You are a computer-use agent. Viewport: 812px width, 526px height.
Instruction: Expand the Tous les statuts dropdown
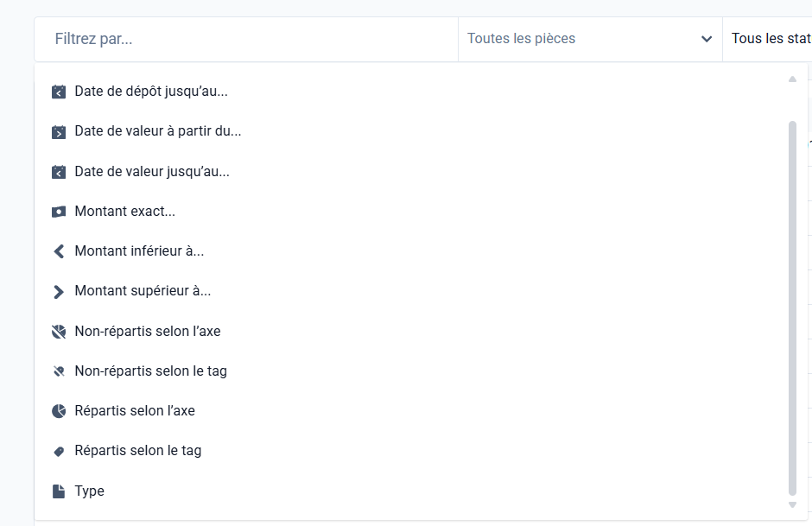[x=769, y=39]
